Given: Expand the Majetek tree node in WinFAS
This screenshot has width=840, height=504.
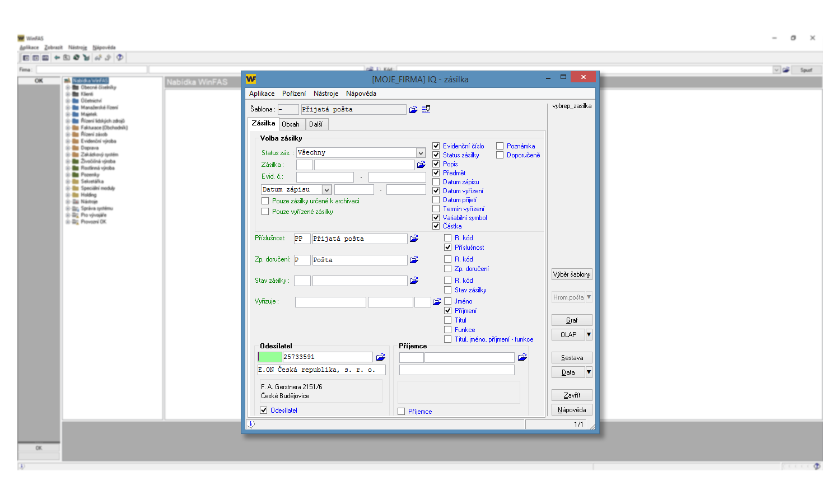Looking at the screenshot, I should coord(68,114).
